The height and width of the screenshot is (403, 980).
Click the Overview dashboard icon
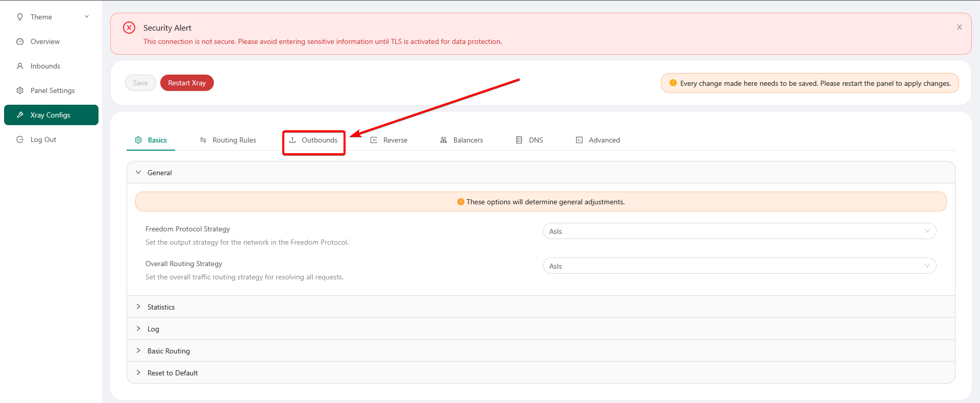coord(20,41)
